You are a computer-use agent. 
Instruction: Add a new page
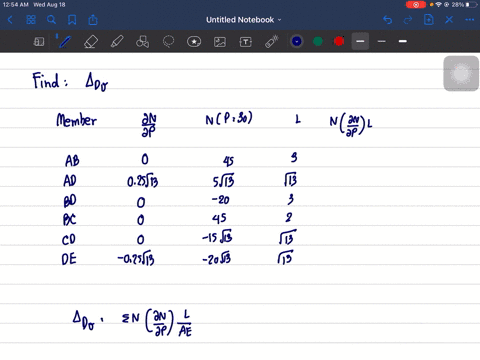429,20
